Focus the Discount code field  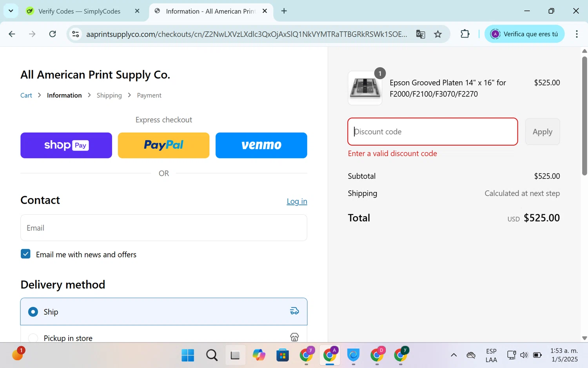[433, 132]
